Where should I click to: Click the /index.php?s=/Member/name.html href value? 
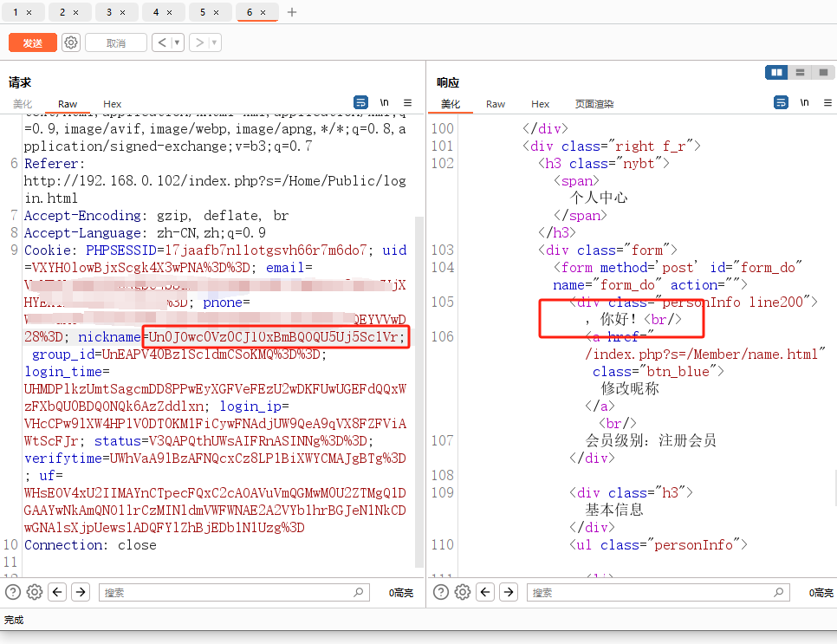[x=702, y=354]
